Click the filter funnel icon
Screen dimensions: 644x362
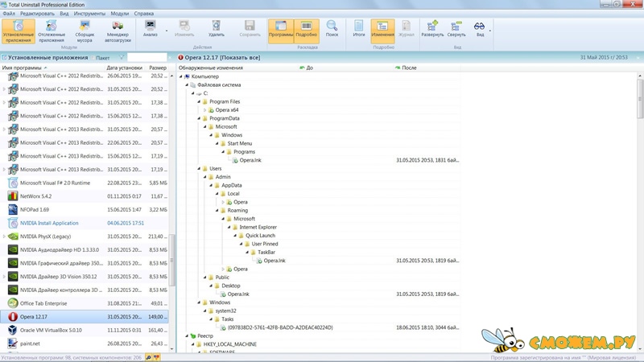(x=122, y=57)
